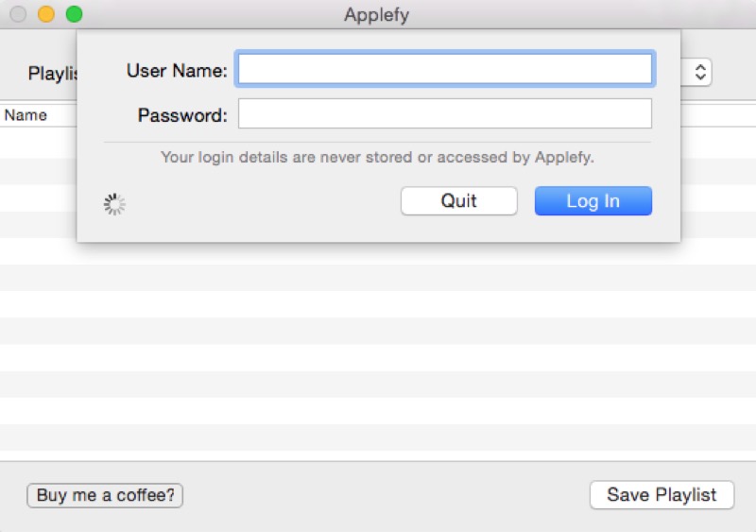
Task: Open the 'Buy me a coffee?' link button
Action: (x=105, y=495)
